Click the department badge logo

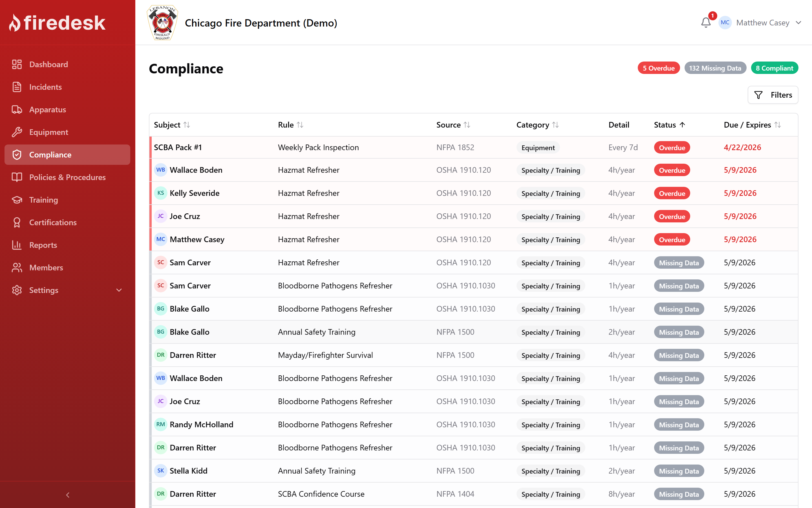(162, 23)
